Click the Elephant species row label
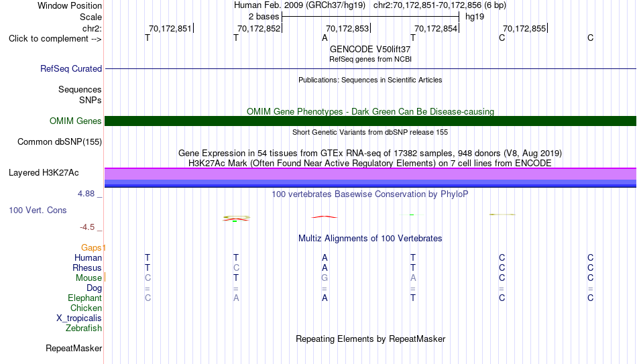This screenshot has width=637, height=364. [84, 298]
